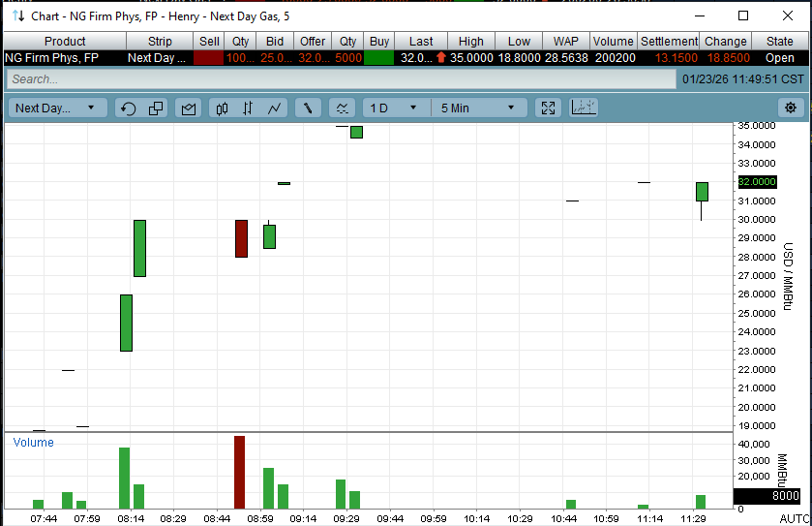
Task: Click the Product column header
Action: click(65, 41)
